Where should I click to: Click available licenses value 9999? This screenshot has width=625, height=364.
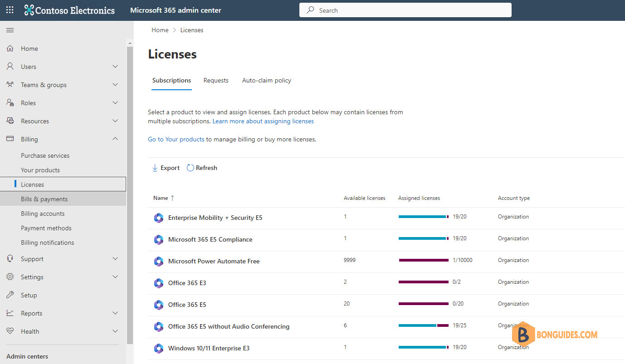click(x=350, y=260)
